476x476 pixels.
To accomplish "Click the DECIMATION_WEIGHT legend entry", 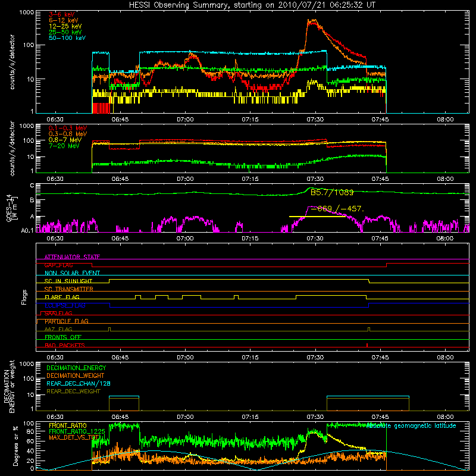I will click(76, 376).
